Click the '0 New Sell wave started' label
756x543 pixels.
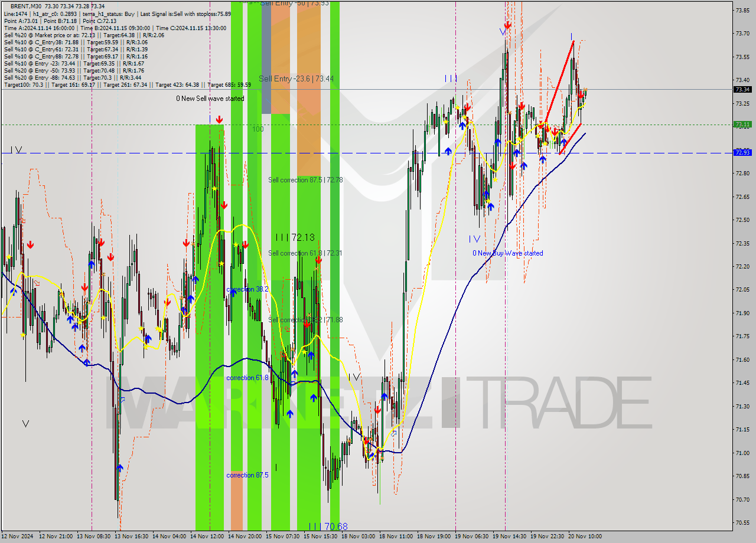(210, 99)
